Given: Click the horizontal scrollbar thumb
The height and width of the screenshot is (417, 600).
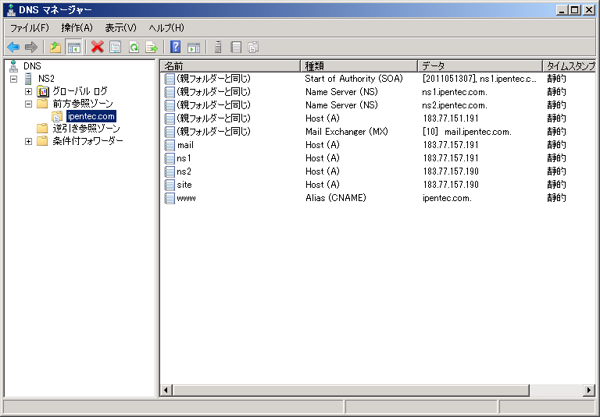Looking at the screenshot, I should [351, 390].
